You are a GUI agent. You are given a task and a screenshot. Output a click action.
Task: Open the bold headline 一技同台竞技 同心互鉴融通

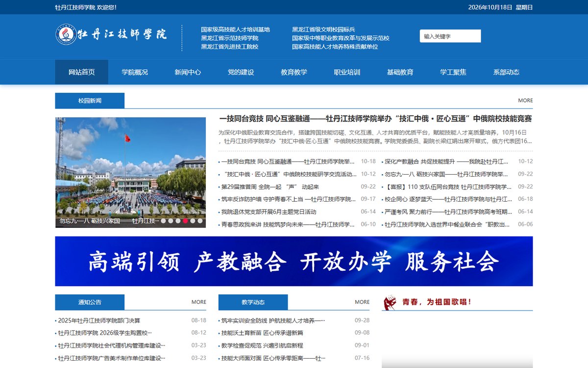tap(375, 119)
